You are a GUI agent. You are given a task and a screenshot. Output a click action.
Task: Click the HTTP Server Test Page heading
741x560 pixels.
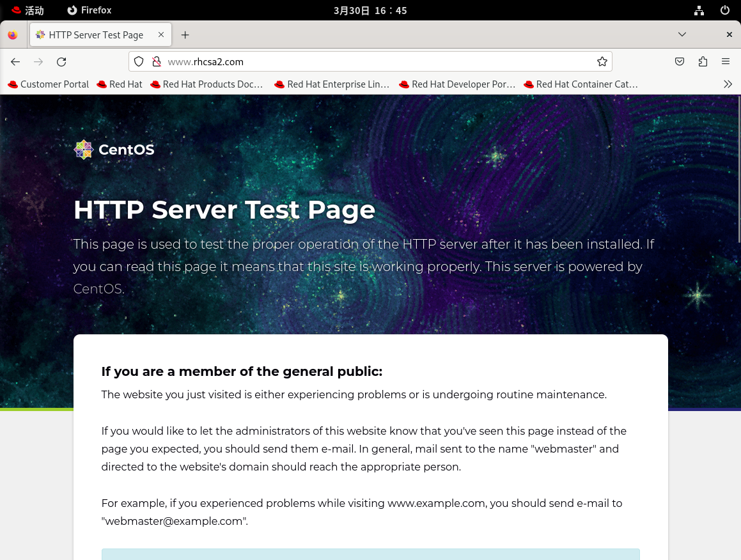click(x=224, y=210)
